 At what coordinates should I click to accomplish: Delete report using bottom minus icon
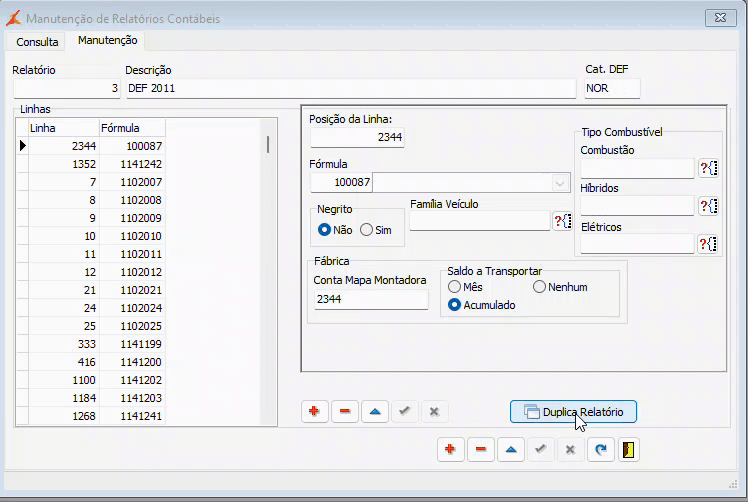coord(481,450)
